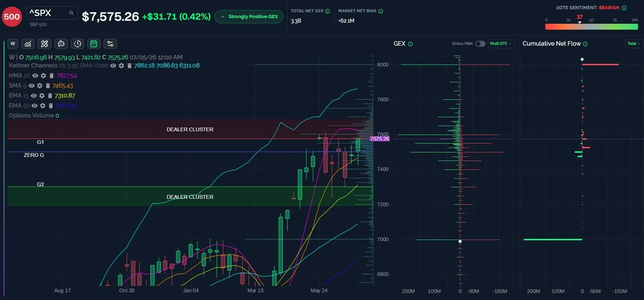
Task: Click the search magnifier in the symbol box
Action: coord(71,13)
